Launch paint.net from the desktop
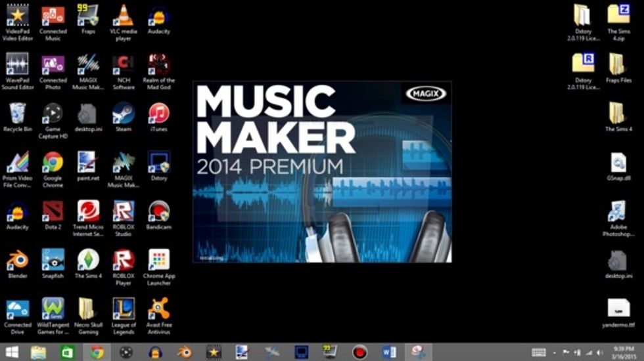Viewport: 644px width, 361px height. click(x=88, y=166)
